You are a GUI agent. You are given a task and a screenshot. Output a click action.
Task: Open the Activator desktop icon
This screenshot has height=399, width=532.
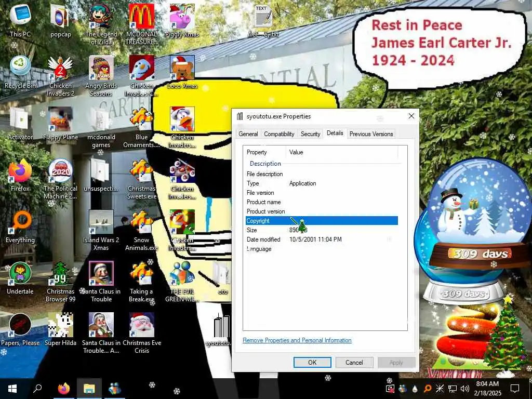(x=20, y=124)
